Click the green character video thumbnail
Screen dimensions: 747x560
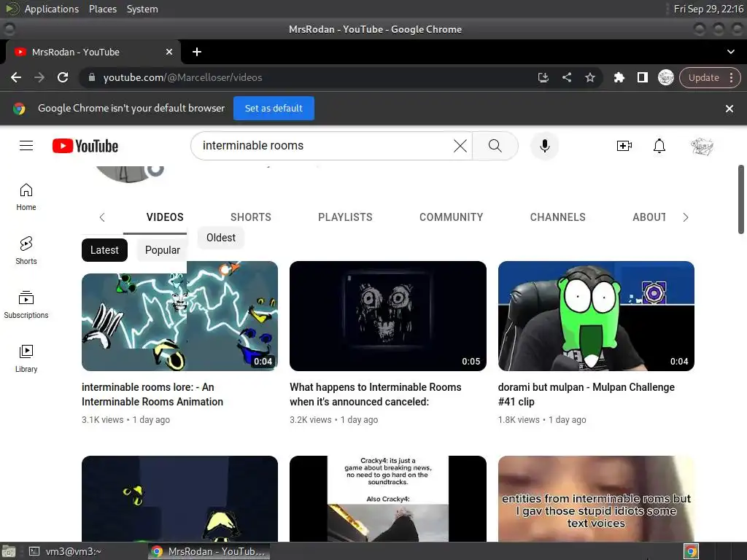click(x=596, y=316)
